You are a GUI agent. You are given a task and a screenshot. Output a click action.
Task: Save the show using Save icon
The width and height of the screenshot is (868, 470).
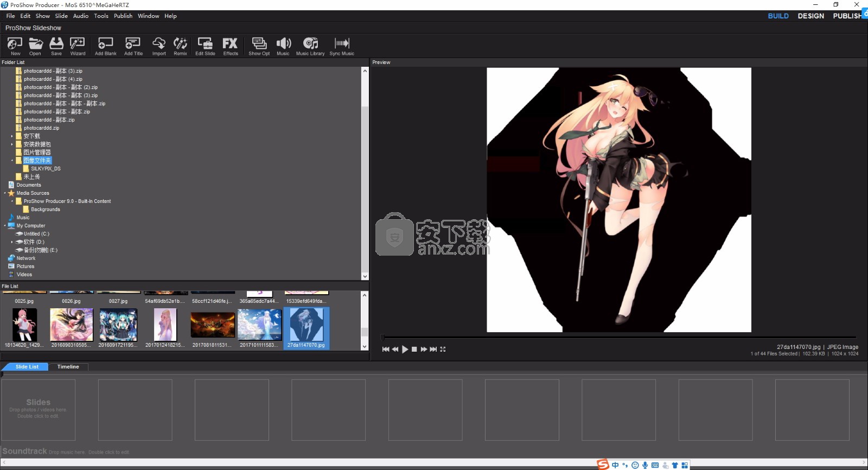(x=56, y=46)
